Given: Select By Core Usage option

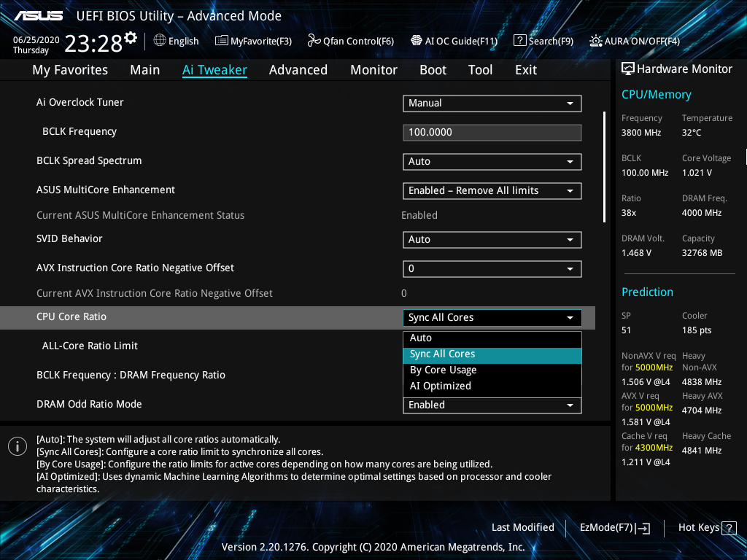Looking at the screenshot, I should (492, 370).
